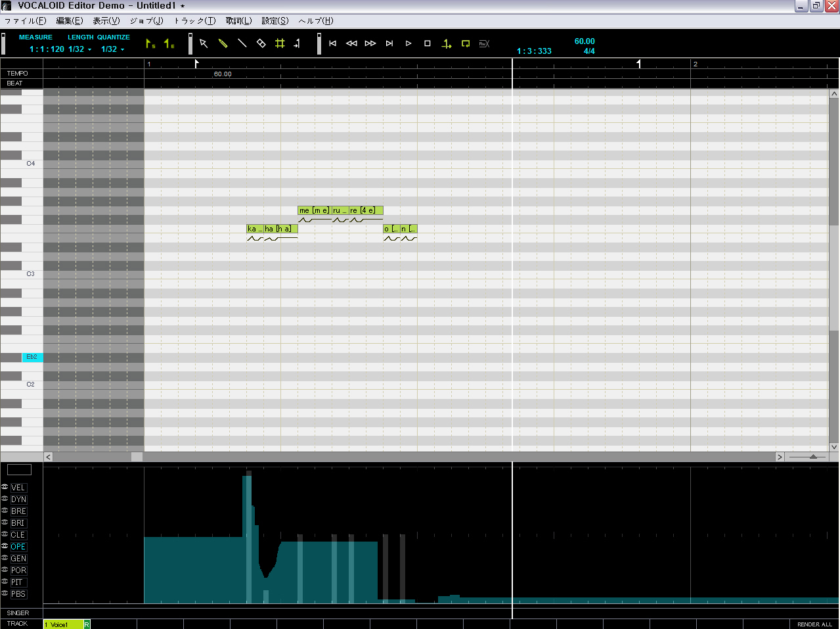Show the DYN parameter curve
This screenshot has width=840, height=629.
(x=18, y=500)
